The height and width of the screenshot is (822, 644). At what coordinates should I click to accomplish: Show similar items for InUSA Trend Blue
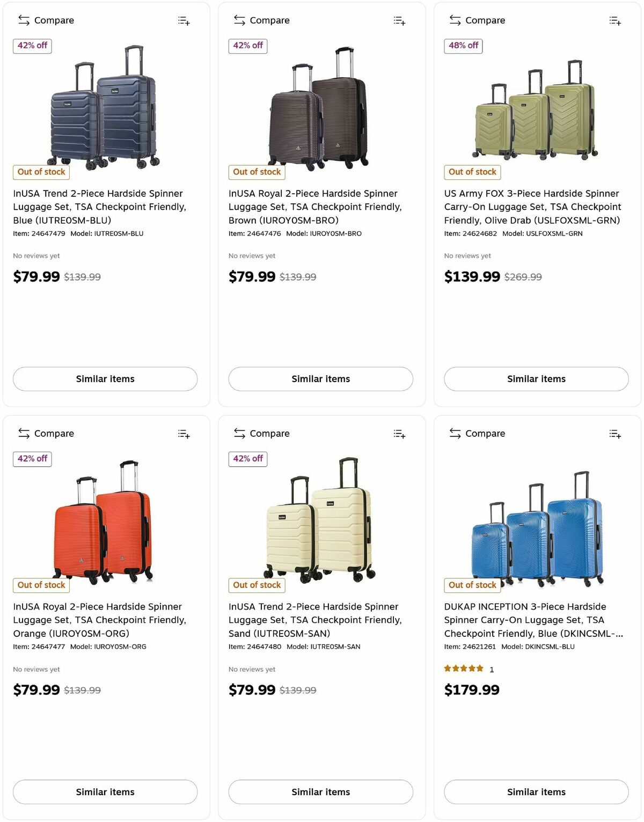pos(105,379)
